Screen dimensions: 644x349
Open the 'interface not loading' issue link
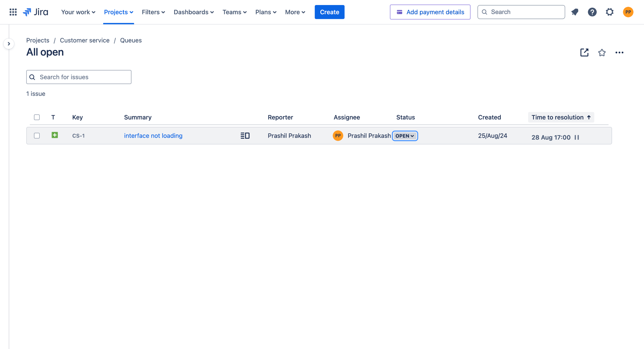coord(153,136)
